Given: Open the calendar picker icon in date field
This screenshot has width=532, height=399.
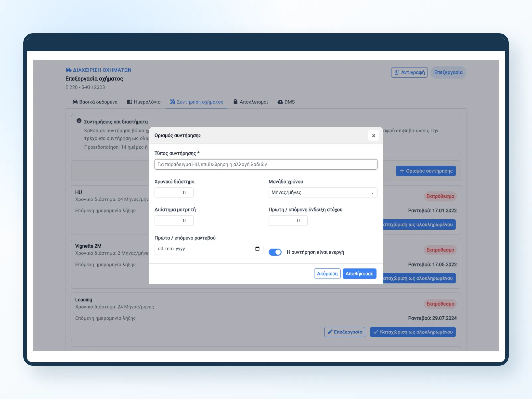Looking at the screenshot, I should click(x=257, y=249).
